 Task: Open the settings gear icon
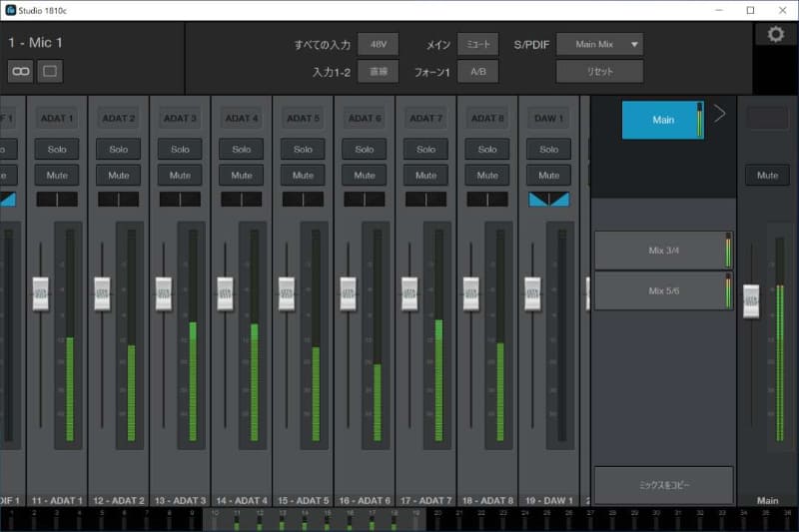pyautogui.click(x=776, y=35)
